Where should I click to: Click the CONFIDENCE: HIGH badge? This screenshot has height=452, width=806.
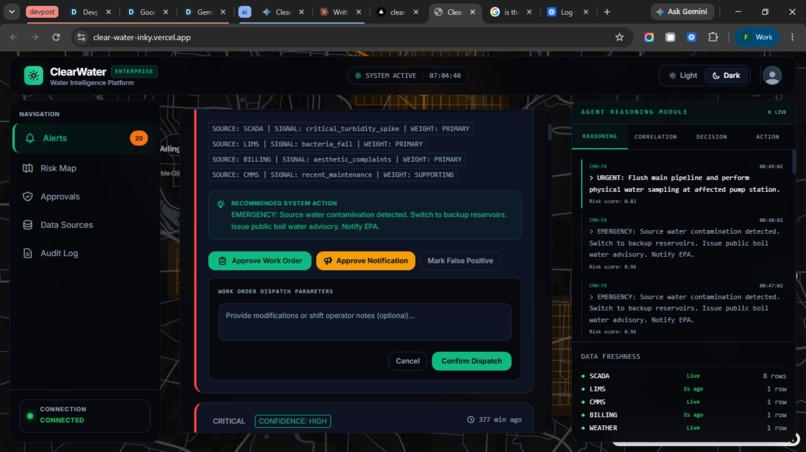pyautogui.click(x=292, y=421)
